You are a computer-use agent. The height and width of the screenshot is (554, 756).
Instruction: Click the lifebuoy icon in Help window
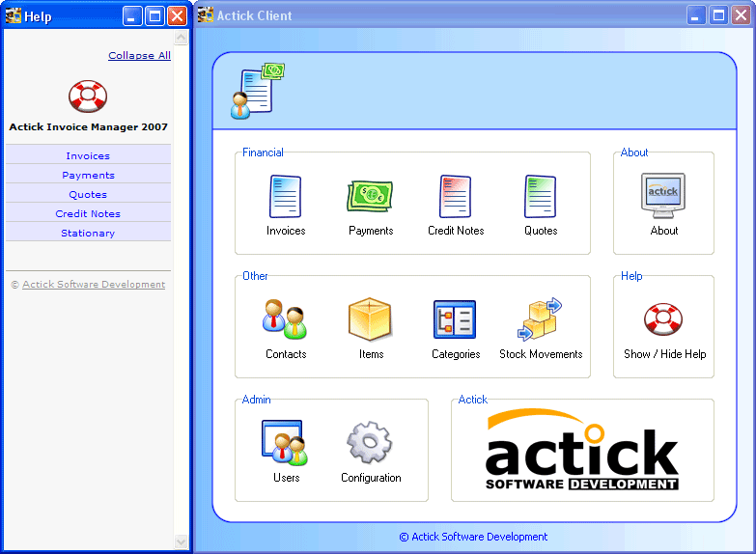tap(88, 96)
